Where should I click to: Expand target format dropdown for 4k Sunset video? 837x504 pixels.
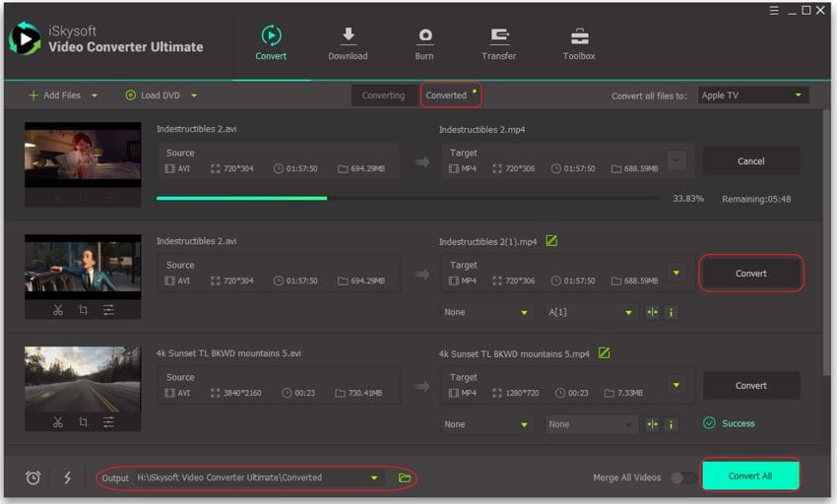676,385
